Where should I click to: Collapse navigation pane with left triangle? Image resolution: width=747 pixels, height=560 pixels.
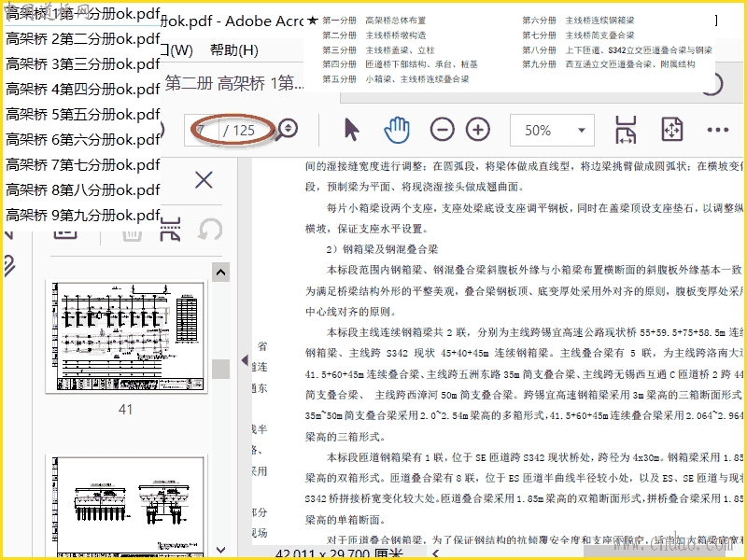coord(245,360)
